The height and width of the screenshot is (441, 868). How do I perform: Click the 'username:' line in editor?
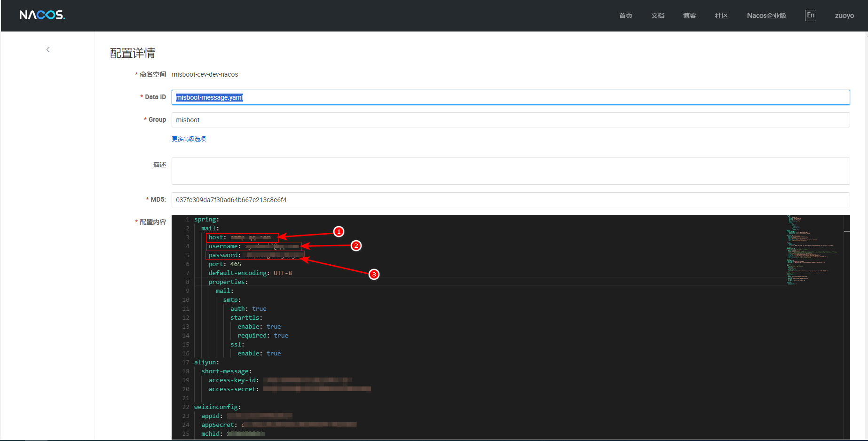(254, 246)
